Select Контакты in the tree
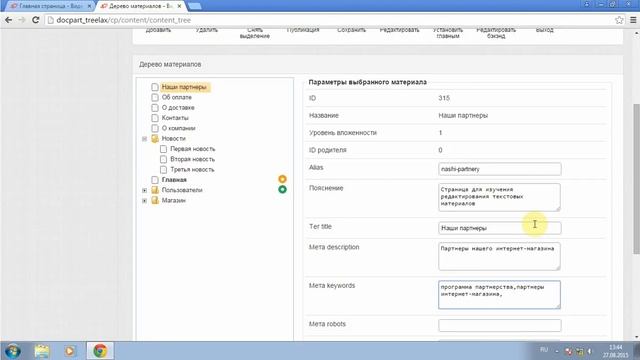The height and width of the screenshot is (360, 640). tap(175, 118)
